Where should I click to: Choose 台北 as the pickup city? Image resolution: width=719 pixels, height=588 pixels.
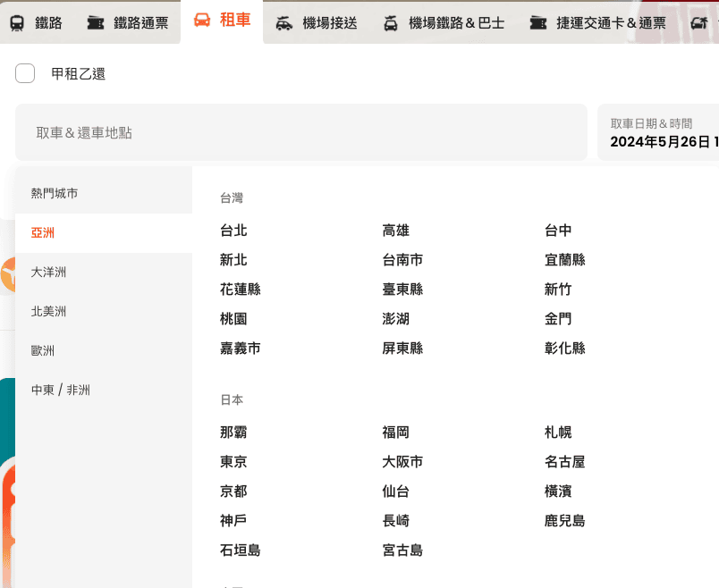(x=233, y=231)
